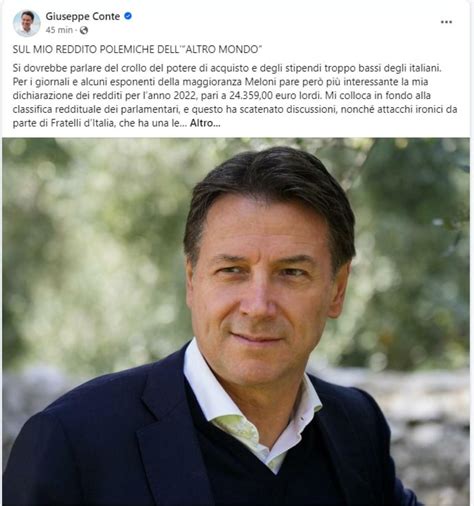Click the words ALTRO MONDO in the headline
Viewport: 474px width, 506px height.
[x=222, y=49]
